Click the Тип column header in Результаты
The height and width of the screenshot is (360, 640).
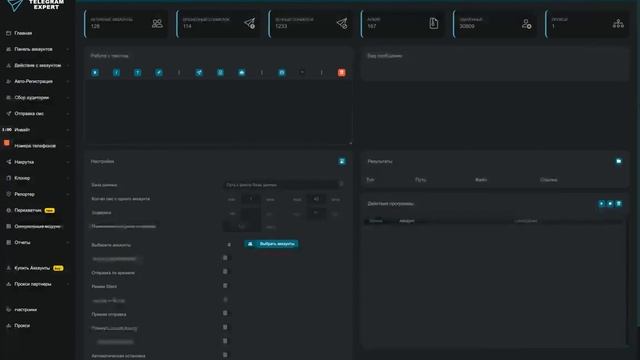coord(370,180)
